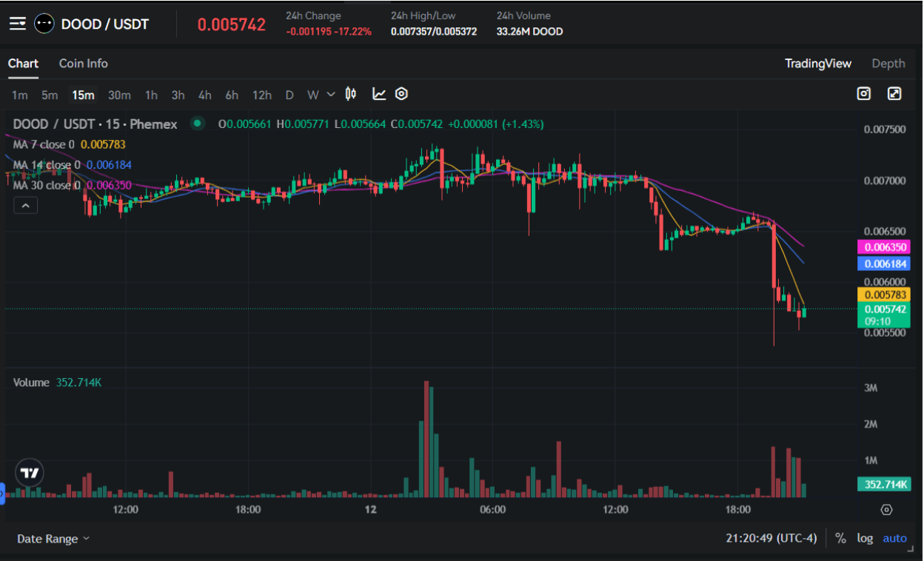Toggle percent scale mode
The image size is (924, 561).
(x=840, y=539)
